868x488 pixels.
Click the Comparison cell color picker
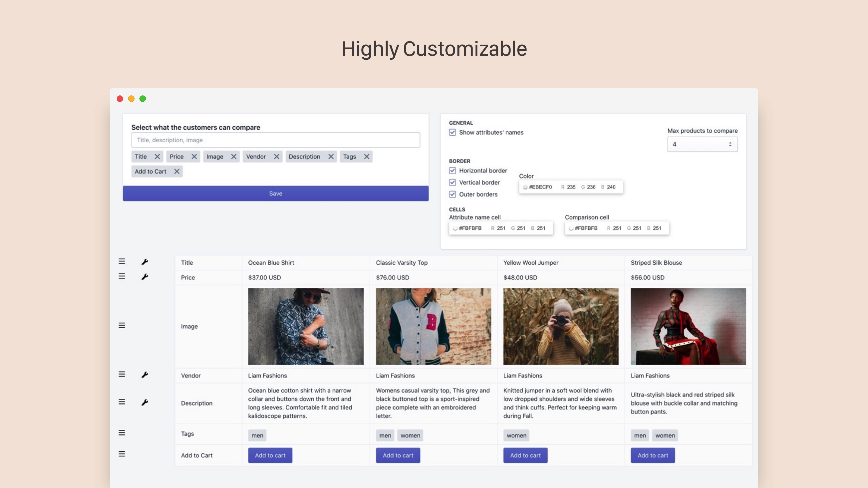tap(571, 228)
